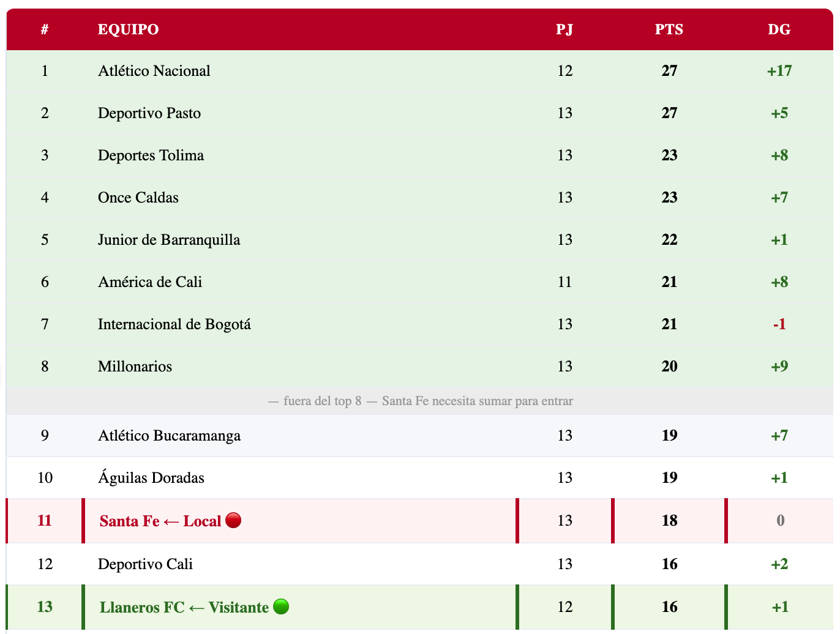Image resolution: width=840 pixels, height=634 pixels.
Task: Open the Once Caldas row
Action: tap(138, 198)
